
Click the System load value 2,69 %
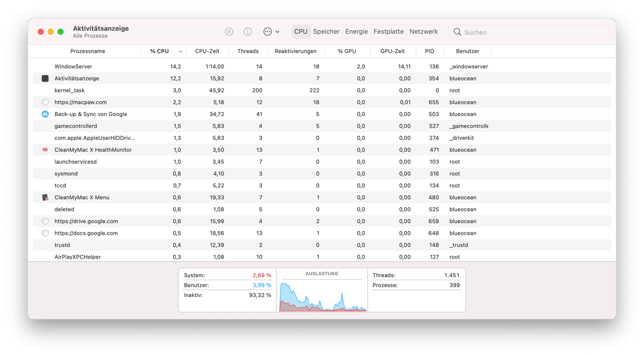click(x=262, y=275)
